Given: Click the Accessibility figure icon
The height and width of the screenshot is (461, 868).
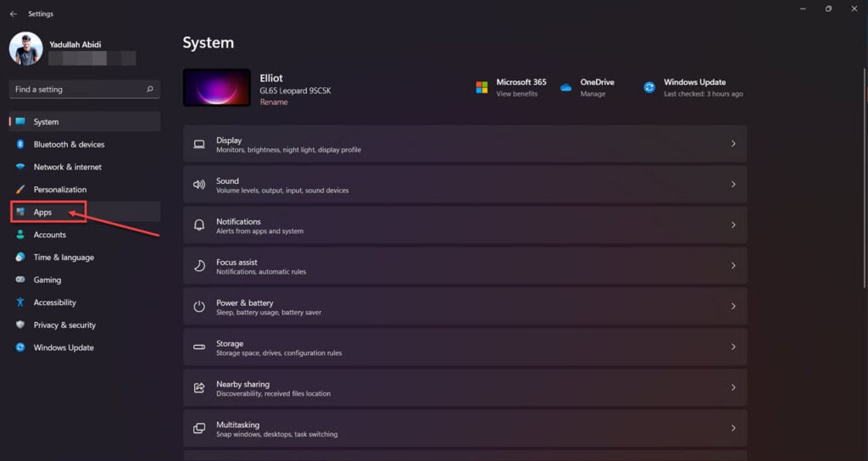Looking at the screenshot, I should (20, 303).
